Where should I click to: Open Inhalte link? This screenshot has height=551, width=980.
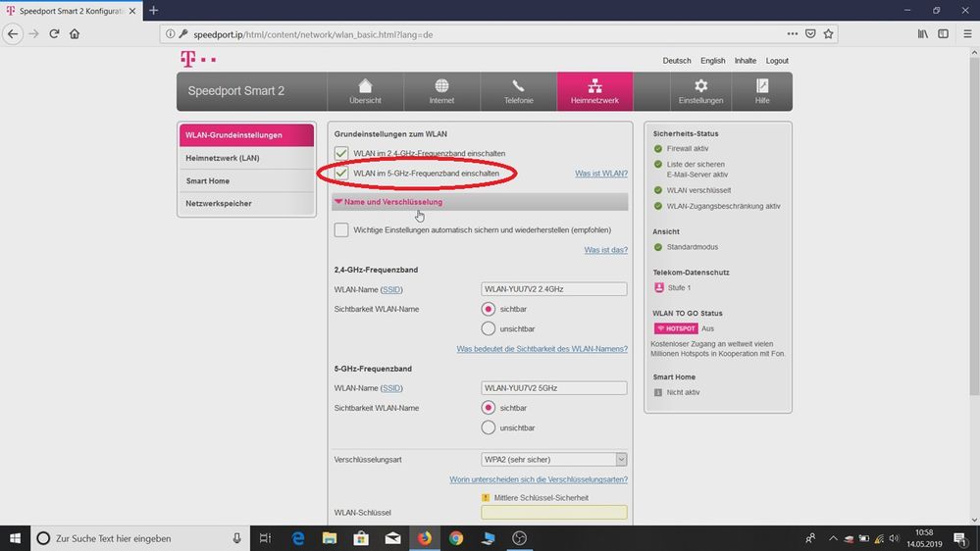click(745, 61)
